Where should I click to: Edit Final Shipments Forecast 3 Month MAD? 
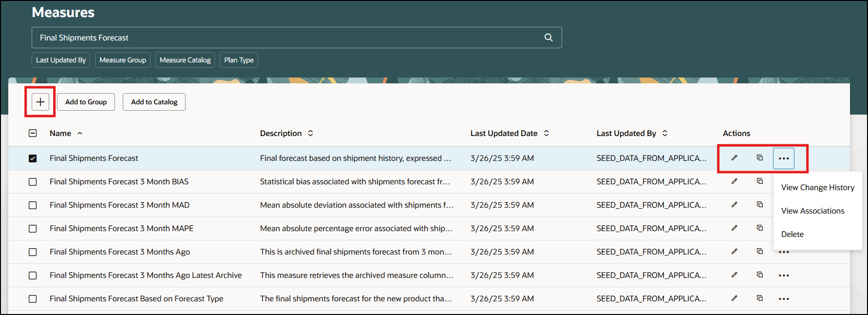coord(734,205)
